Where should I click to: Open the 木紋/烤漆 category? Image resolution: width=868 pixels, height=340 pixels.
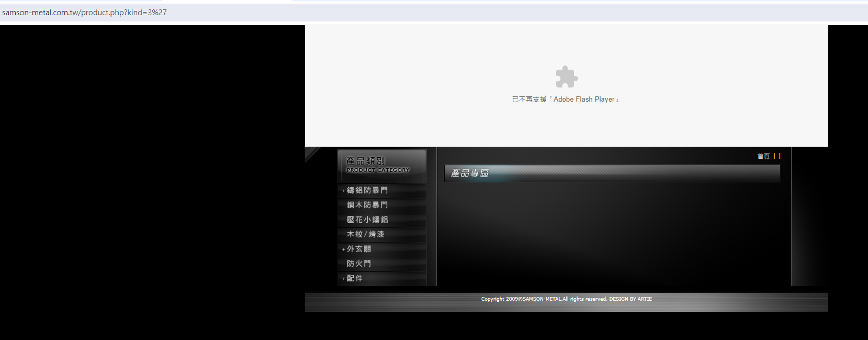click(x=366, y=234)
